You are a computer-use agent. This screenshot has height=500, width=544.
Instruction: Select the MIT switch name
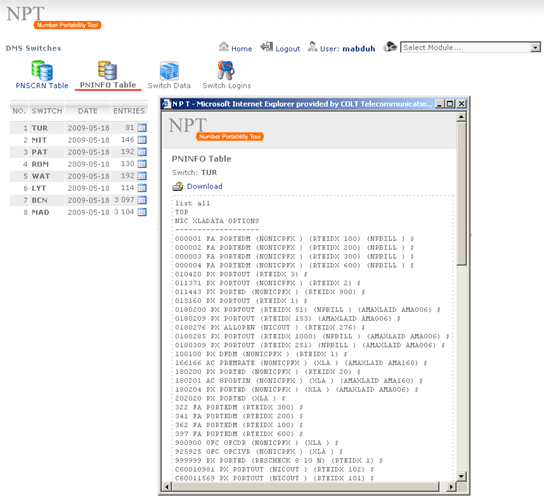click(x=39, y=140)
